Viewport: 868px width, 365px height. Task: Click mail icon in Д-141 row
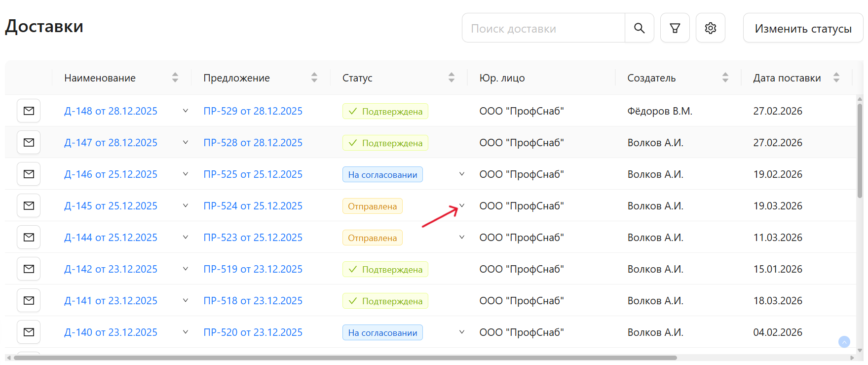point(29,300)
